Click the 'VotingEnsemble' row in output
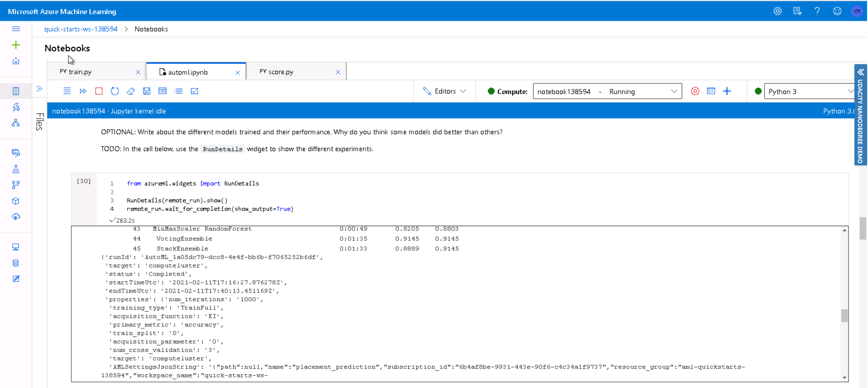The height and width of the screenshot is (388, 868). [x=296, y=239]
